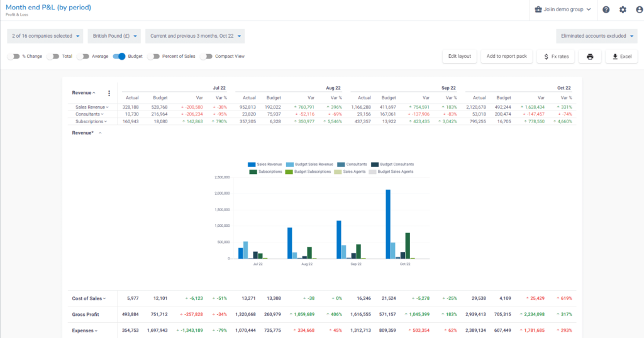
Task: Switch on the Percent of Sales toggle
Action: point(153,56)
